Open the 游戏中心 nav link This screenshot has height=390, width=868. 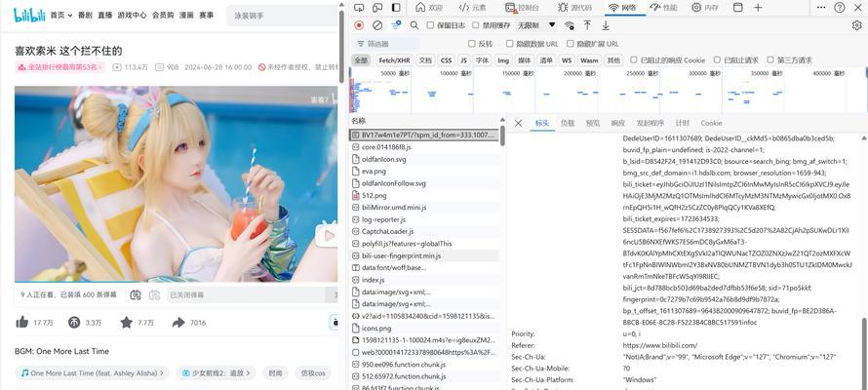[132, 15]
